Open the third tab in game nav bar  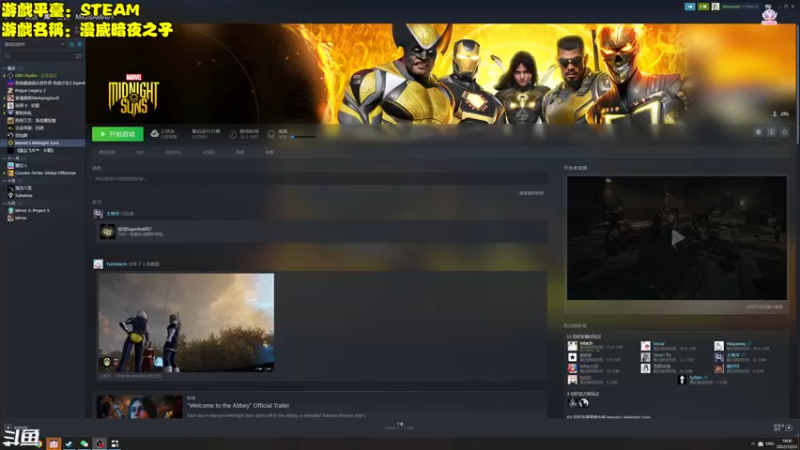pyautogui.click(x=173, y=152)
